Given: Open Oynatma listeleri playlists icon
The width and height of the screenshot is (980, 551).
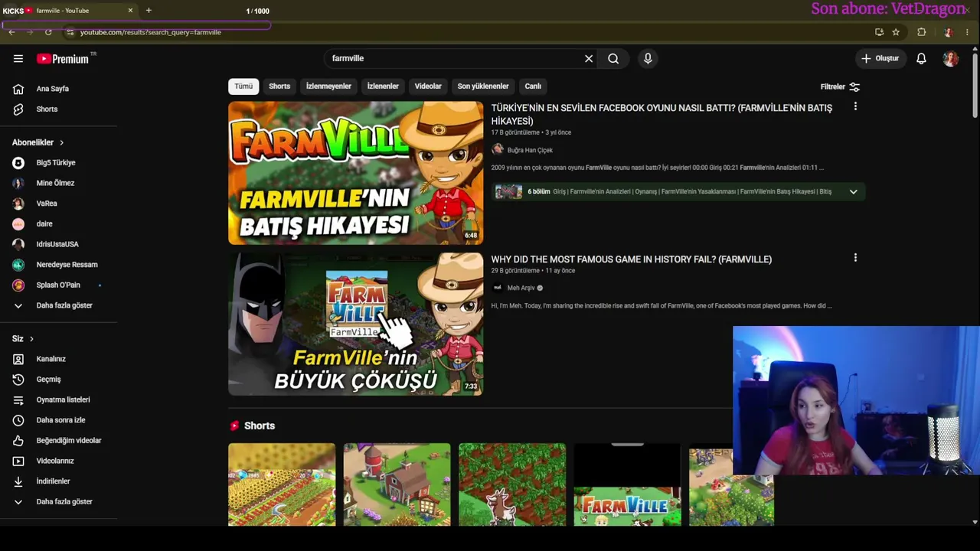Looking at the screenshot, I should [18, 399].
